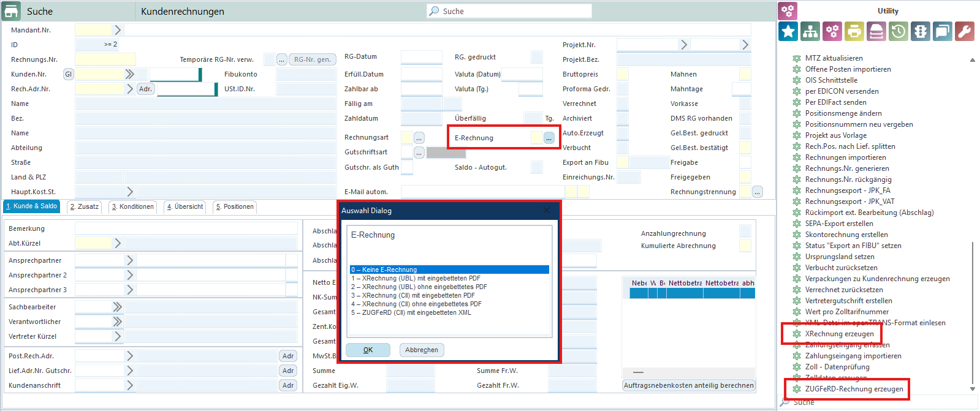Open the E-Rechnung selection ellipsis button
Viewport: 980px width, 411px height.
549,138
